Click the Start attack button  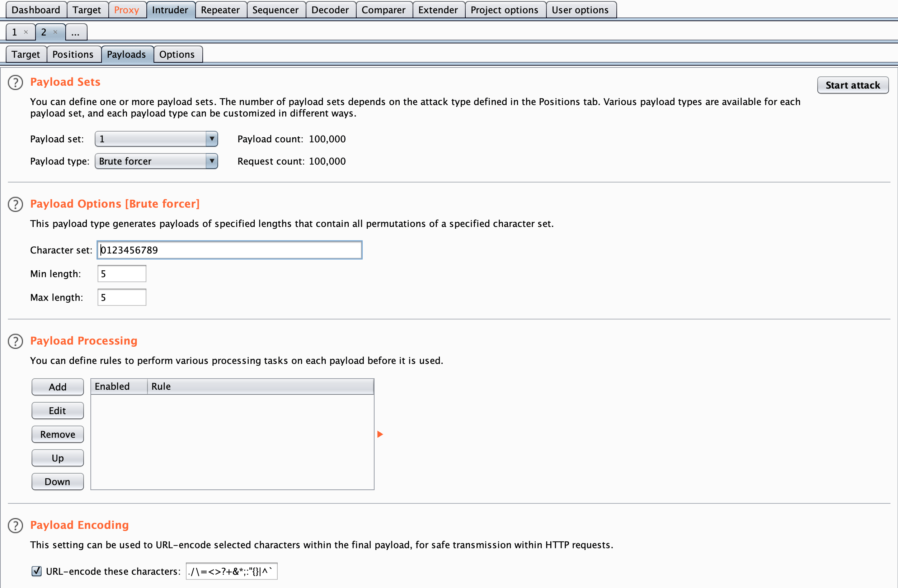853,85
